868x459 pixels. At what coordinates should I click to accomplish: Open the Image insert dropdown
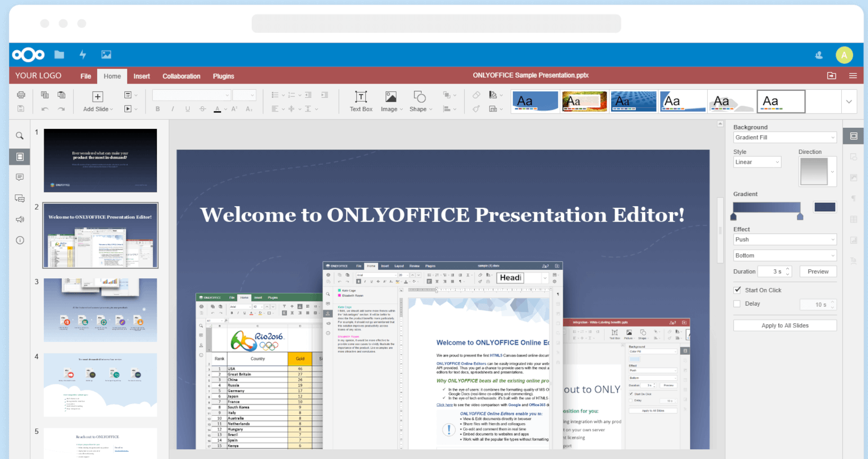point(391,101)
